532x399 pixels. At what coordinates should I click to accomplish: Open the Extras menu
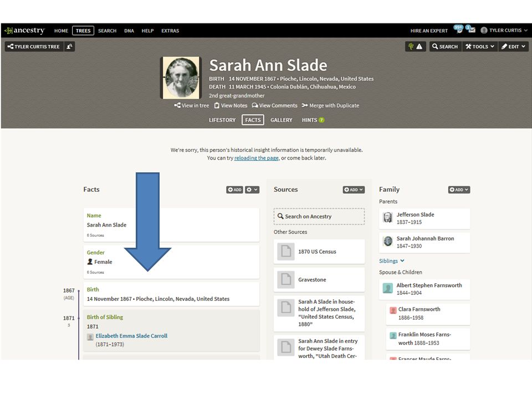[170, 31]
